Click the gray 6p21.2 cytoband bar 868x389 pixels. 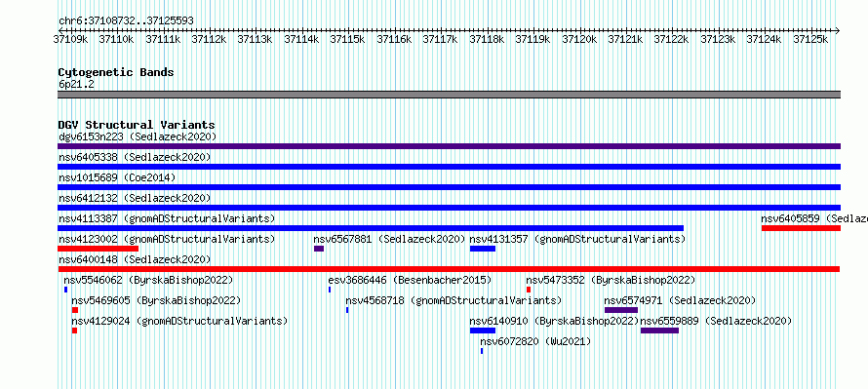[449, 95]
